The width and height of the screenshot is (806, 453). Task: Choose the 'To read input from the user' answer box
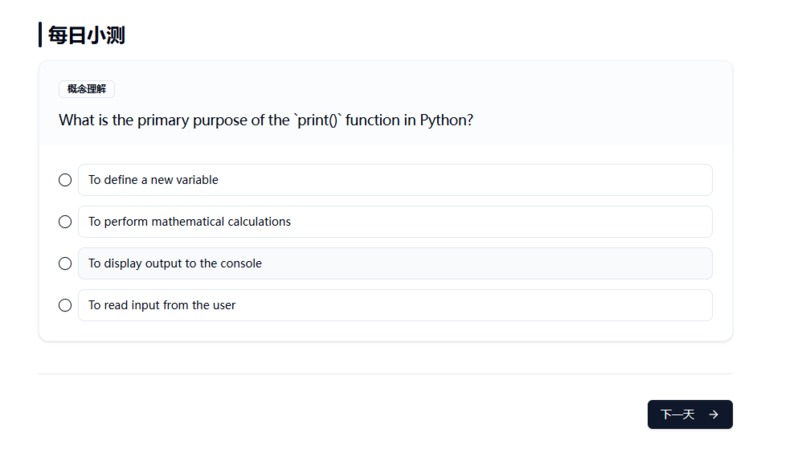click(395, 305)
